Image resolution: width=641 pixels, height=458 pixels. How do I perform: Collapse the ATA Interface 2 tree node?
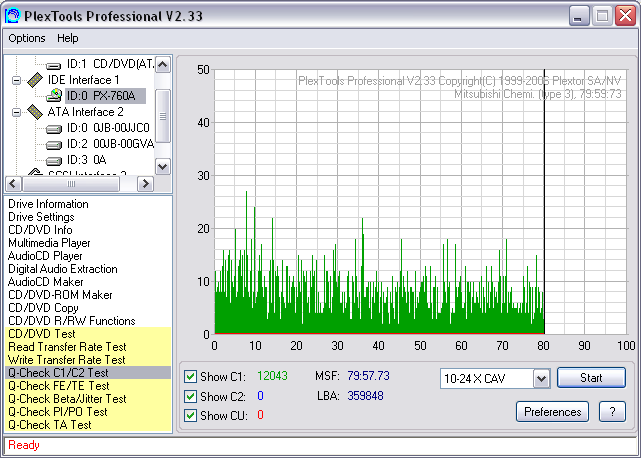click(16, 112)
